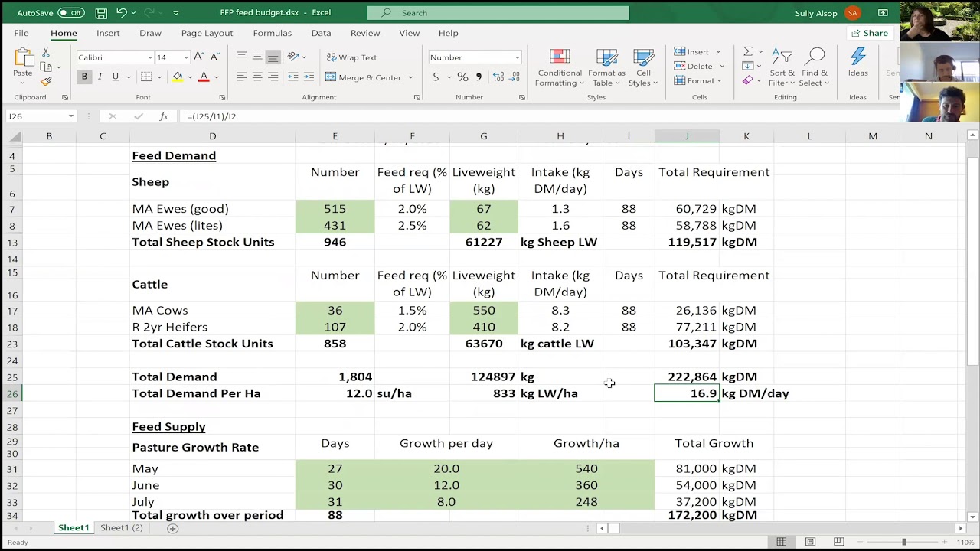The width and height of the screenshot is (980, 551).
Task: Click the Delete cells button
Action: (694, 66)
